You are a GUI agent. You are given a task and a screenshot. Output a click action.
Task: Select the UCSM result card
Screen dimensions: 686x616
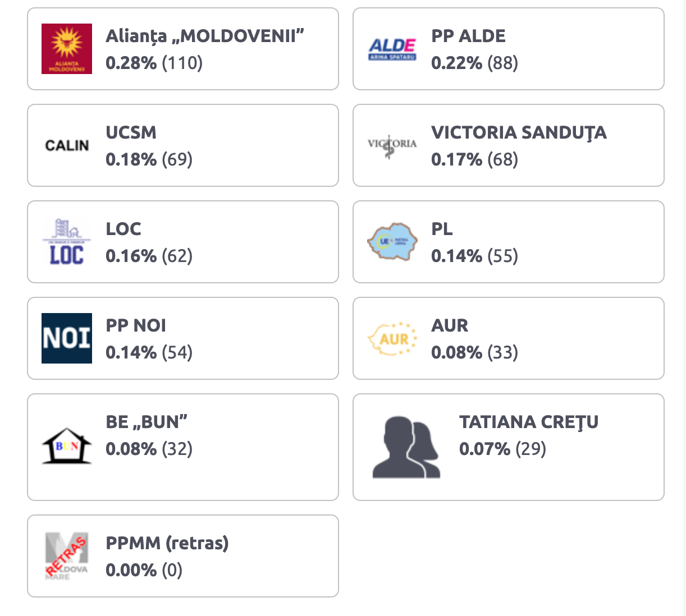pyautogui.click(x=183, y=145)
